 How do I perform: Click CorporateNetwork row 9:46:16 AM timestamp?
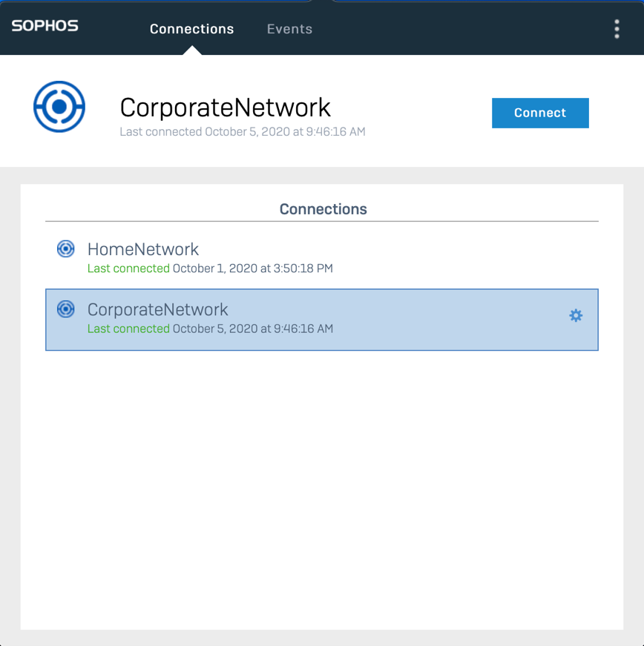252,329
